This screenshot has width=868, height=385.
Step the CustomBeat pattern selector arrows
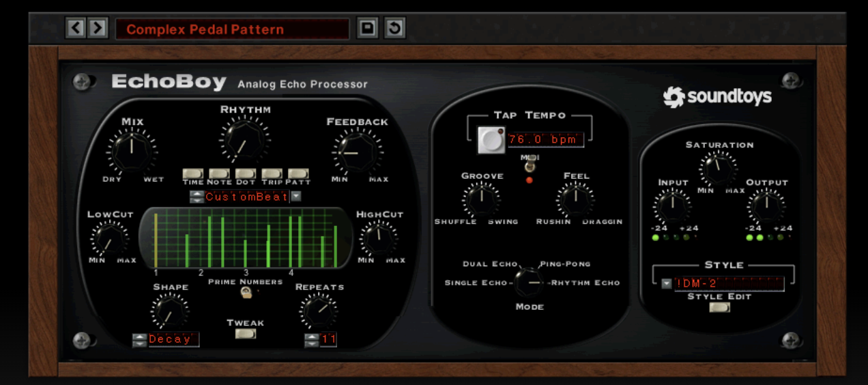tap(196, 197)
